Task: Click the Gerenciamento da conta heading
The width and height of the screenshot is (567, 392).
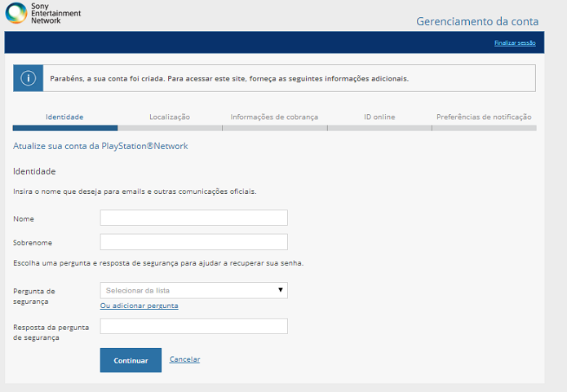Action: (477, 21)
